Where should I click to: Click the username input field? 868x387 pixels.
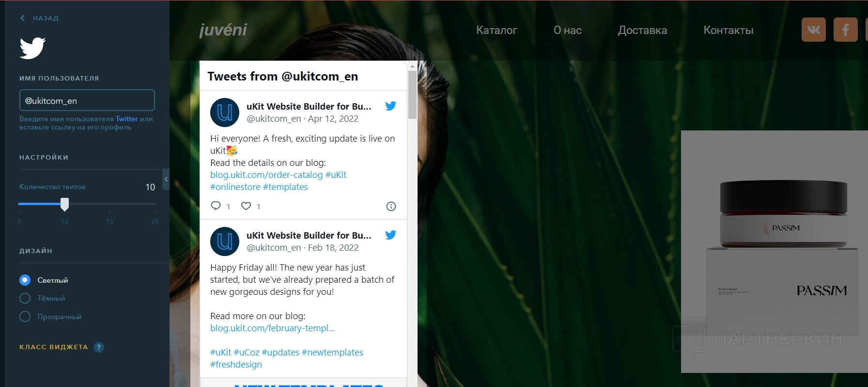coord(87,100)
